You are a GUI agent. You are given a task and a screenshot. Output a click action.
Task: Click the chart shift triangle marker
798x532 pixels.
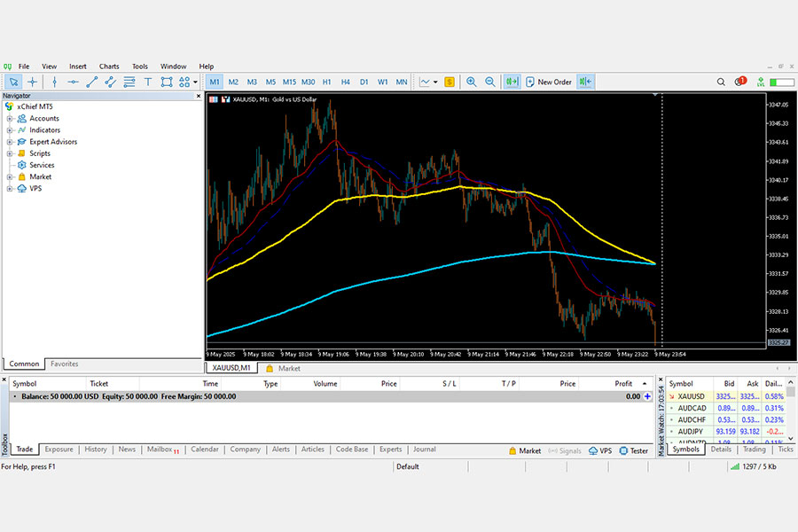coord(655,95)
